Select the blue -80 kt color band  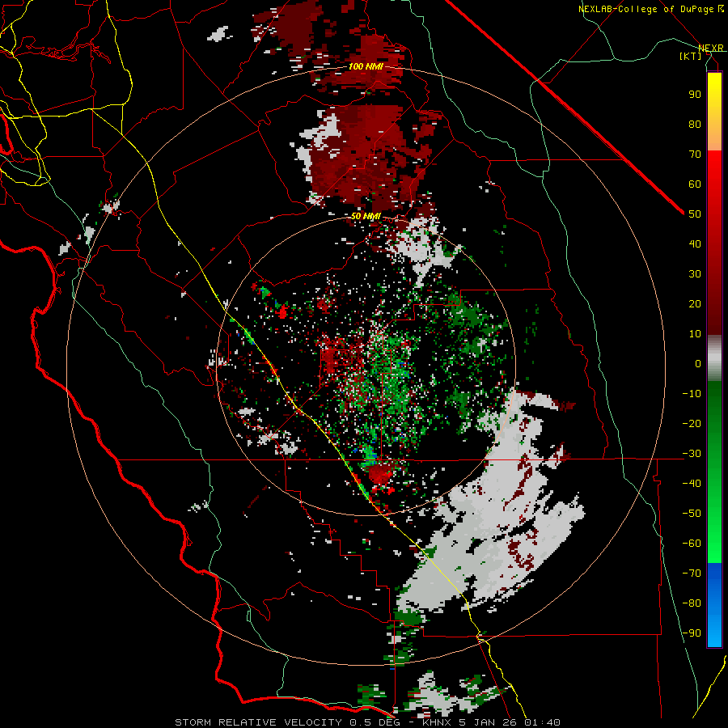pyautogui.click(x=714, y=603)
